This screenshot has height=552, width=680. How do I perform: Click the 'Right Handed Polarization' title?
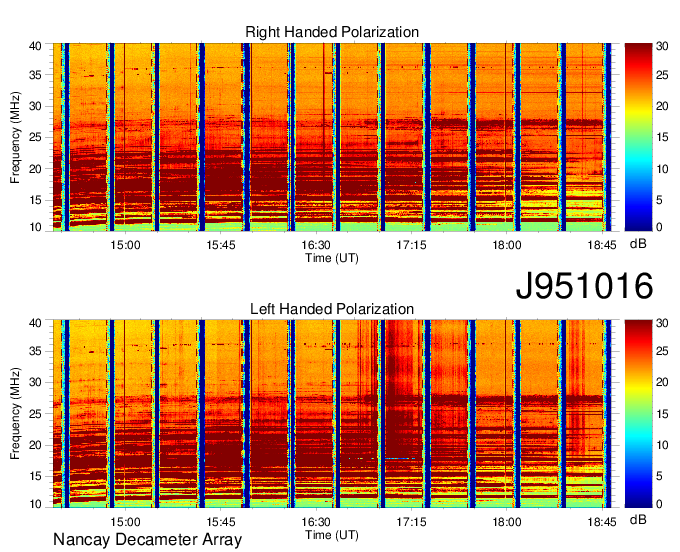(x=332, y=32)
